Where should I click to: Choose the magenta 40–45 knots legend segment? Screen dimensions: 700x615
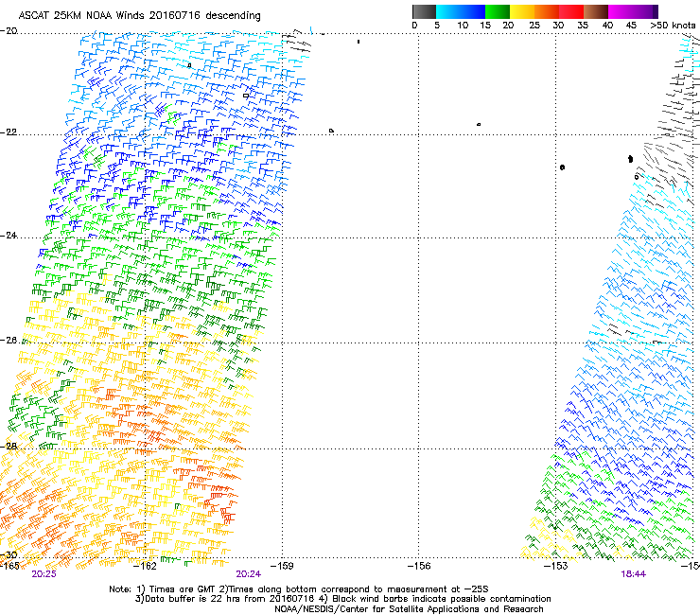point(621,11)
